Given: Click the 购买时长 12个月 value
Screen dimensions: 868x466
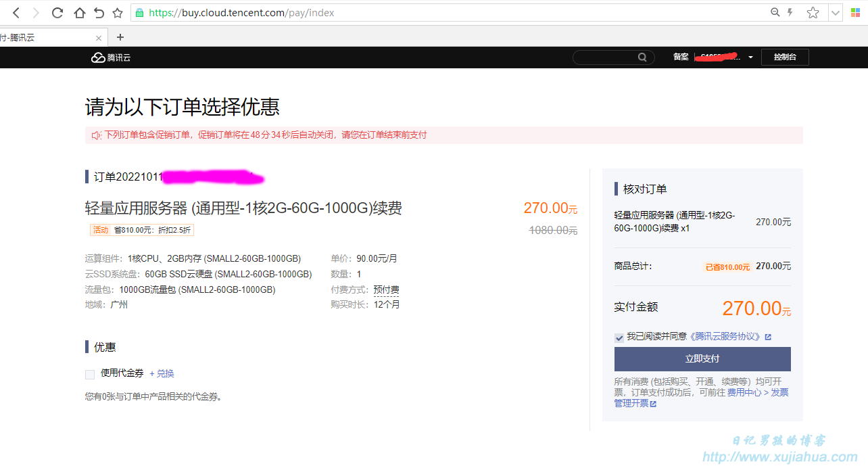Looking at the screenshot, I should click(x=387, y=304).
